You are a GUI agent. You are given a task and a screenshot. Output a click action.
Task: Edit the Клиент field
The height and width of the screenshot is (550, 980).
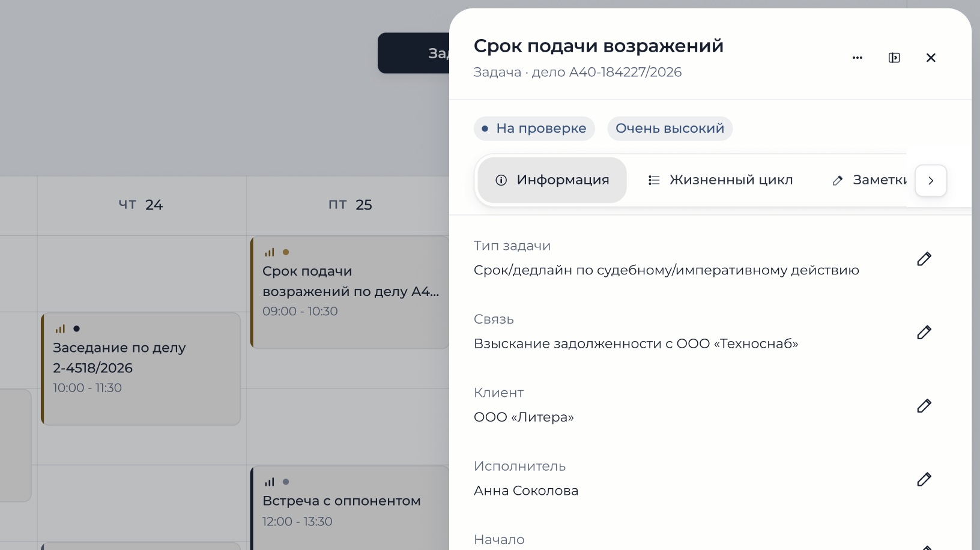point(924,406)
